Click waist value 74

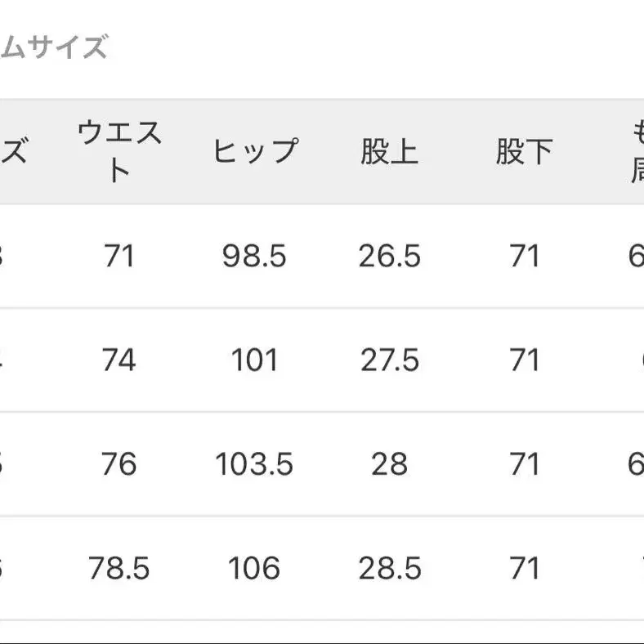tap(119, 360)
